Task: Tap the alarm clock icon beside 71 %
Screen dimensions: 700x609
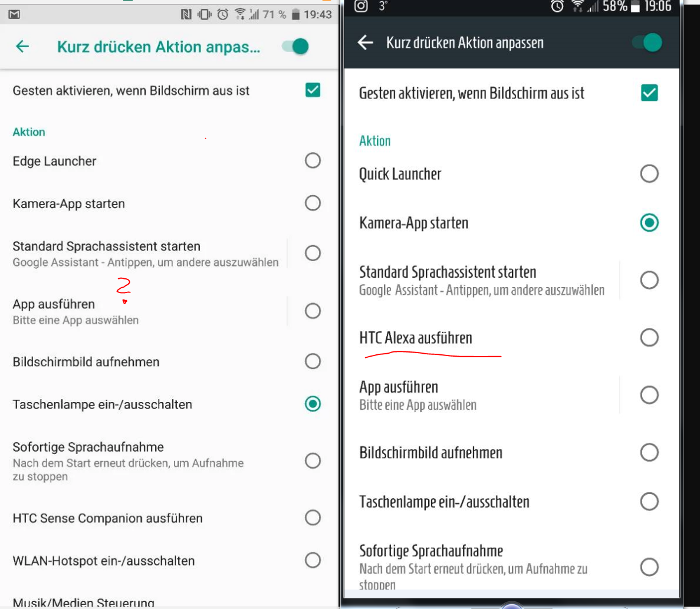Action: [223, 15]
